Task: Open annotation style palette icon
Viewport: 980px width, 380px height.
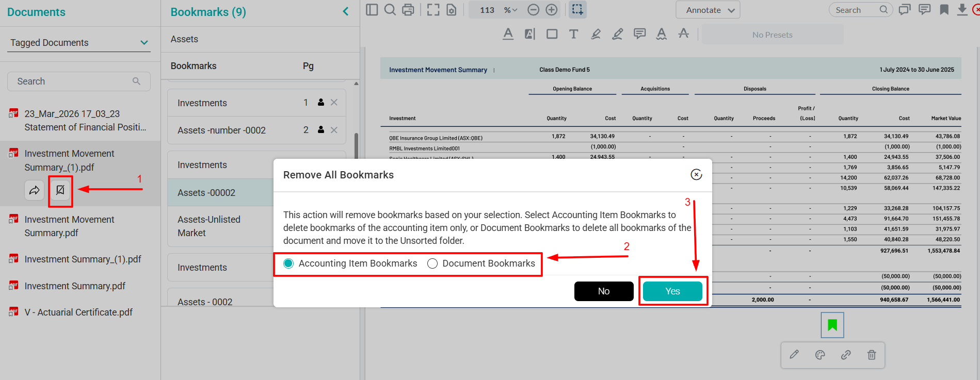Action: click(820, 355)
